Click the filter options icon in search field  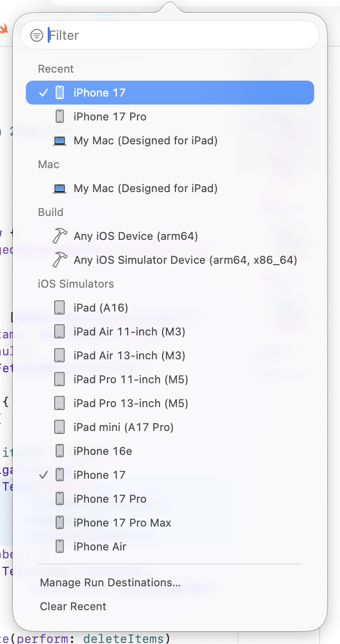point(36,35)
